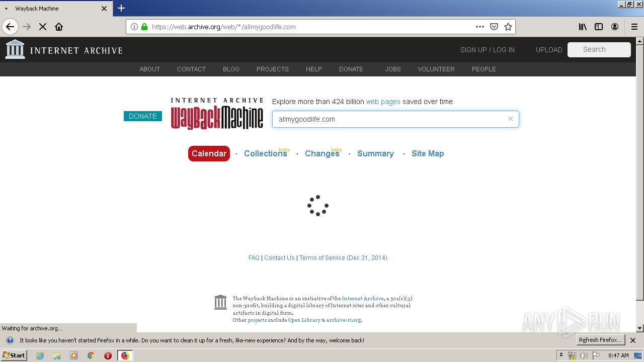644x362 pixels.
Task: Click the show desktop taskbar button
Action: point(638,355)
